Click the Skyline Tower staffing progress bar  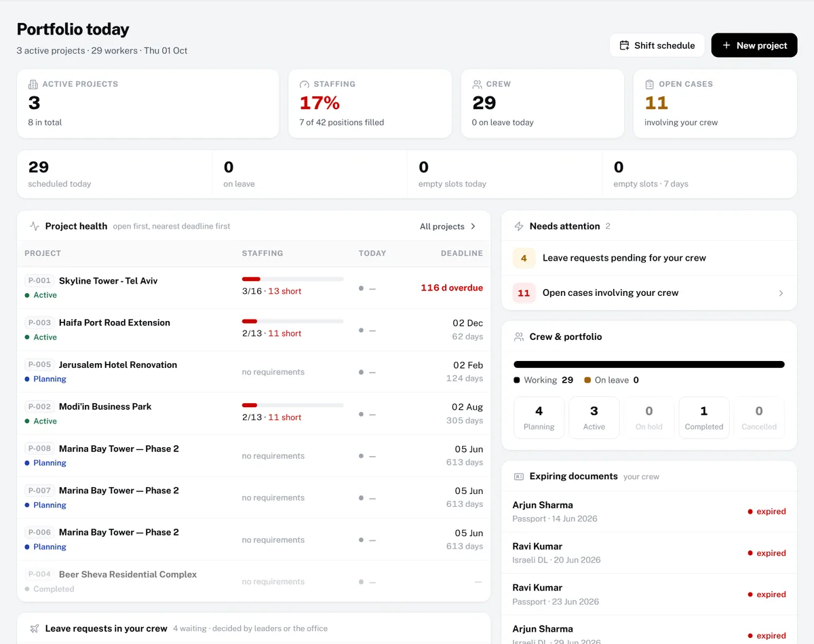pos(293,279)
